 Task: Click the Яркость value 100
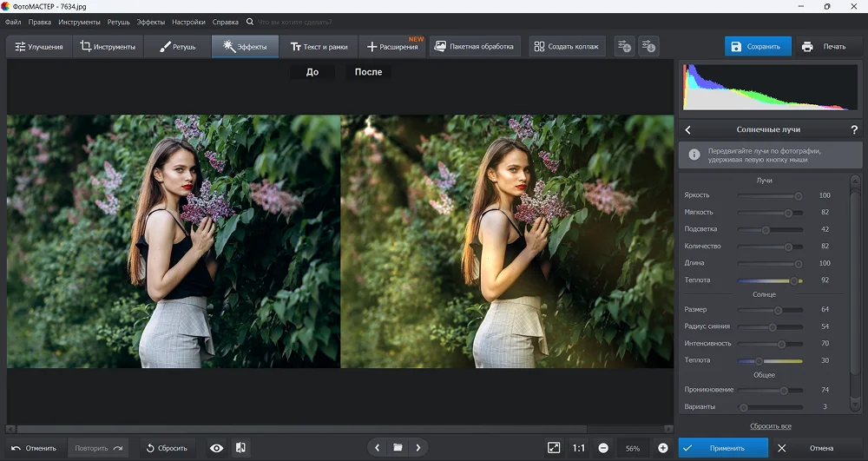coord(825,195)
